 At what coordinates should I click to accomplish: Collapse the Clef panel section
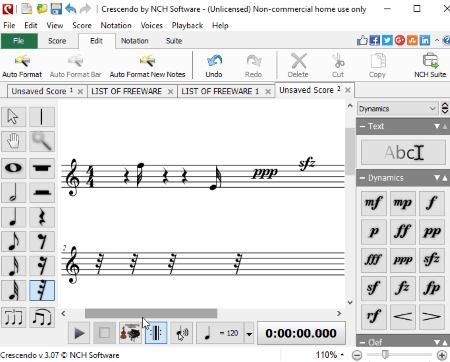362,342
